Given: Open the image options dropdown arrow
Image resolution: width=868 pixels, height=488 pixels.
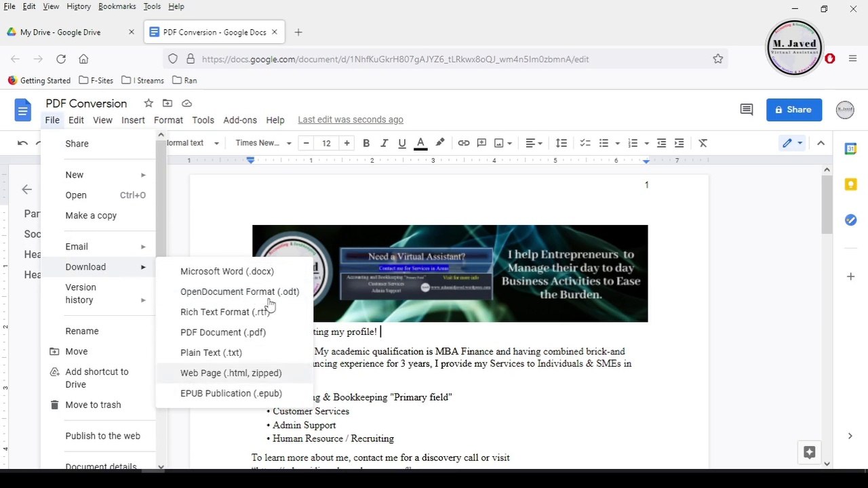Looking at the screenshot, I should coord(509,144).
